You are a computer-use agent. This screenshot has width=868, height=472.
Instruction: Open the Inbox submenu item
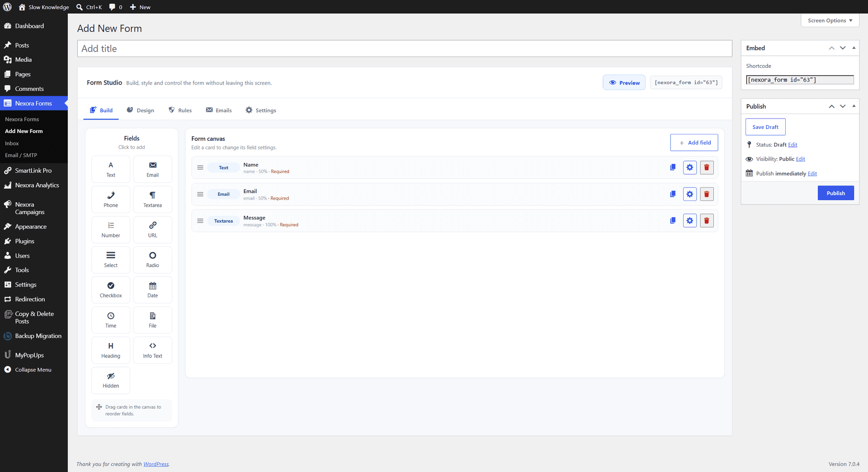point(12,143)
